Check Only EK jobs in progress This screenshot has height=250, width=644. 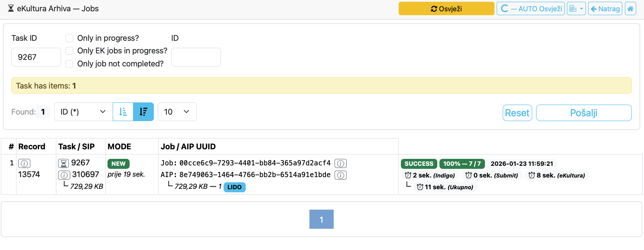coord(69,51)
